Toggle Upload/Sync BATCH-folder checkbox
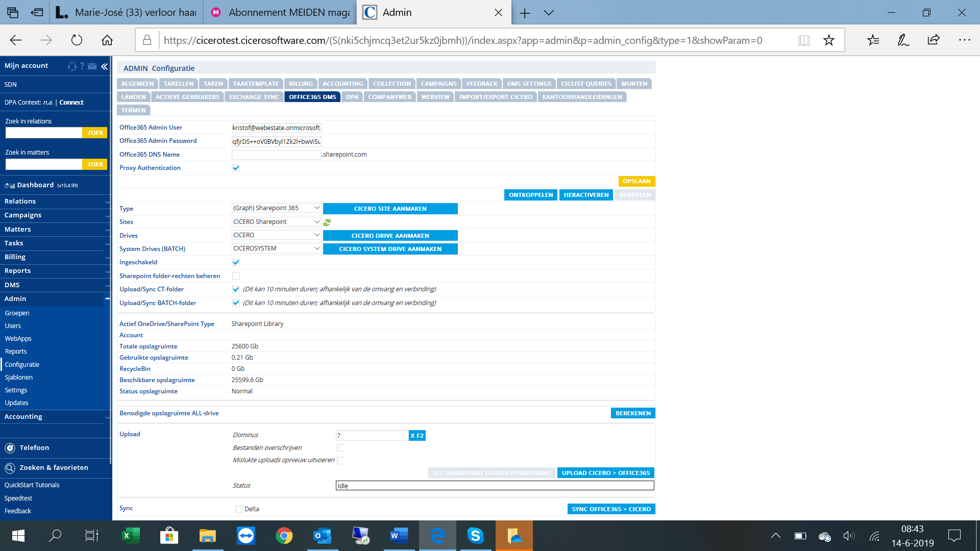This screenshot has width=980, height=551. pyautogui.click(x=236, y=303)
